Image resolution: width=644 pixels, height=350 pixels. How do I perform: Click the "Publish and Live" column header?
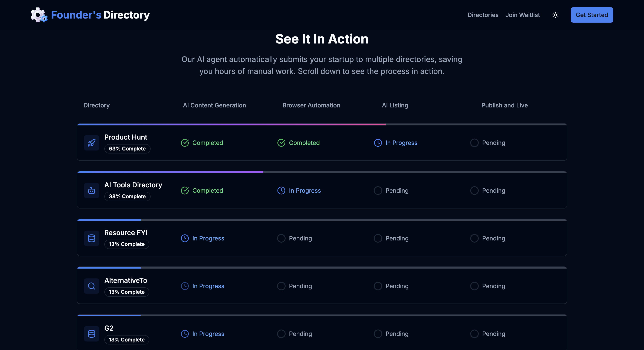click(505, 105)
